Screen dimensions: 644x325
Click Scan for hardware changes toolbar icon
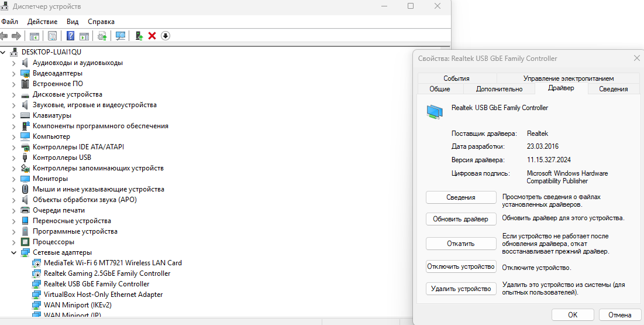pos(120,36)
